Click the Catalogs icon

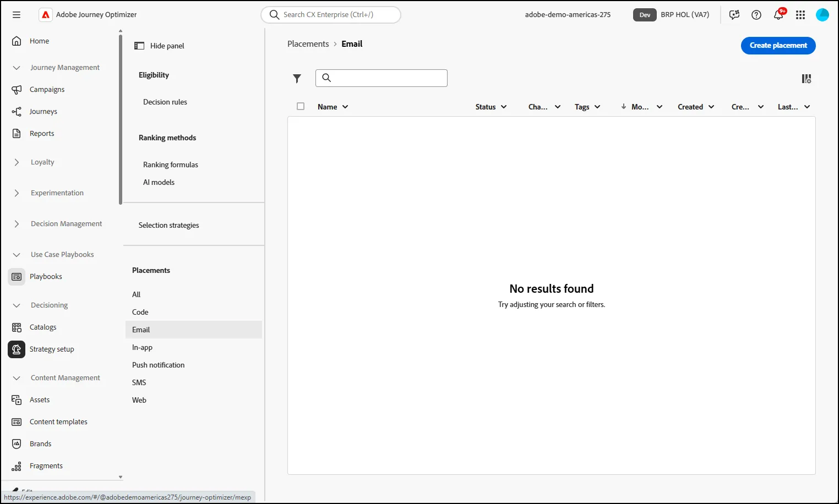click(17, 327)
